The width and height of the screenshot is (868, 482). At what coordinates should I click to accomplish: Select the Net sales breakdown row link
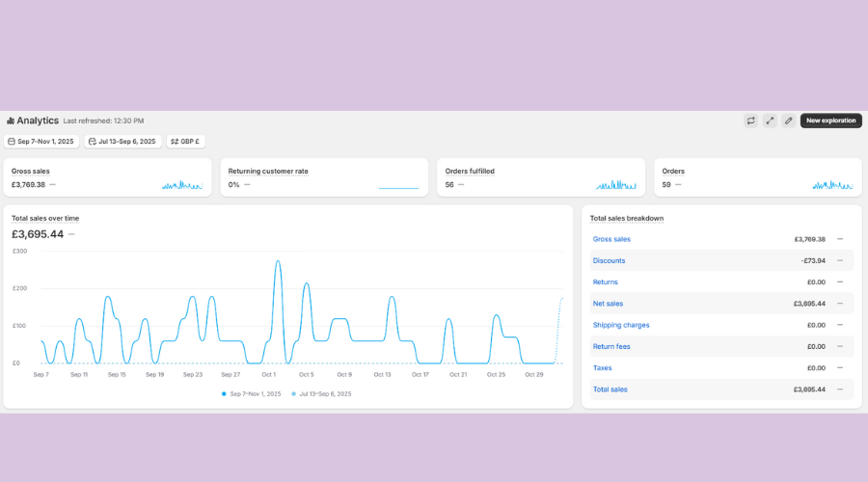pyautogui.click(x=608, y=304)
